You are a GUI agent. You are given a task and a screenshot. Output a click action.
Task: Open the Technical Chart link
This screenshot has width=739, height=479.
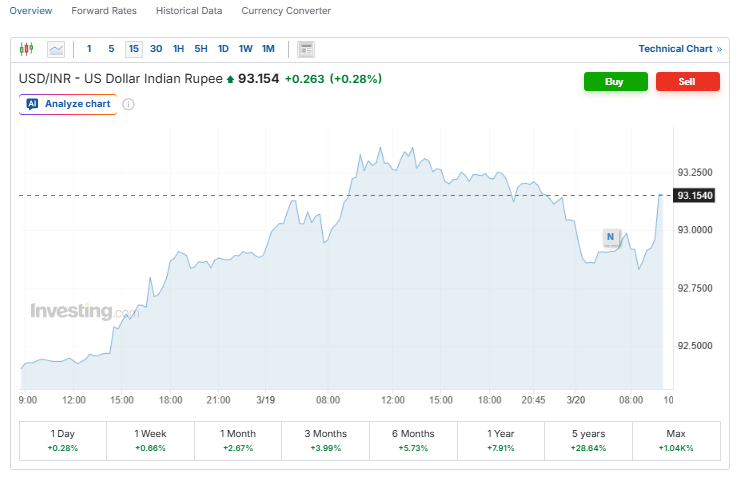(x=680, y=49)
